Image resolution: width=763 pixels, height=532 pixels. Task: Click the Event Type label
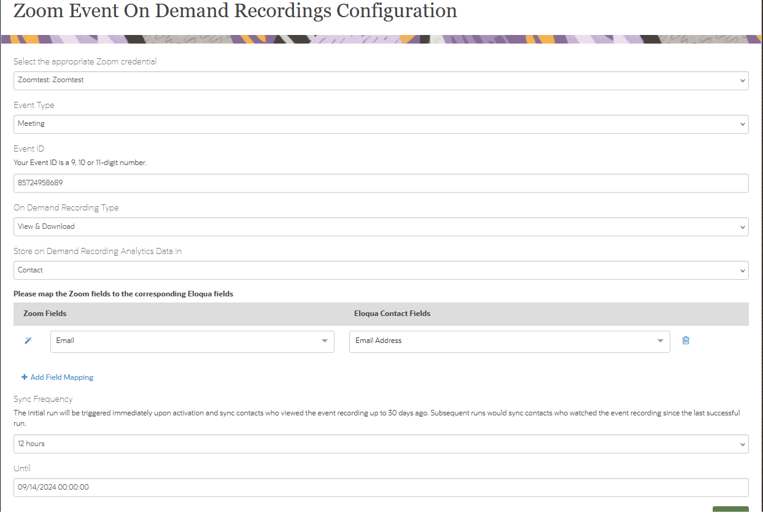[x=34, y=106]
